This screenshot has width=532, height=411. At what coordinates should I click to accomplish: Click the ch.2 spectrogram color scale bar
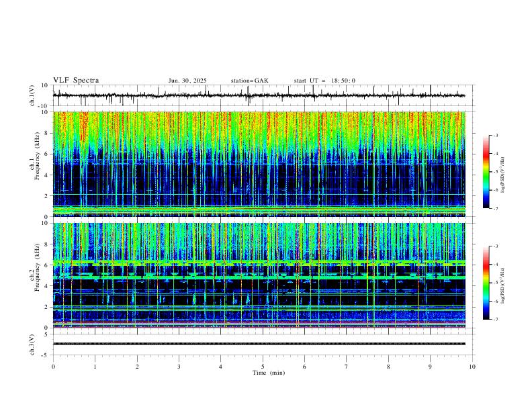tap(486, 283)
